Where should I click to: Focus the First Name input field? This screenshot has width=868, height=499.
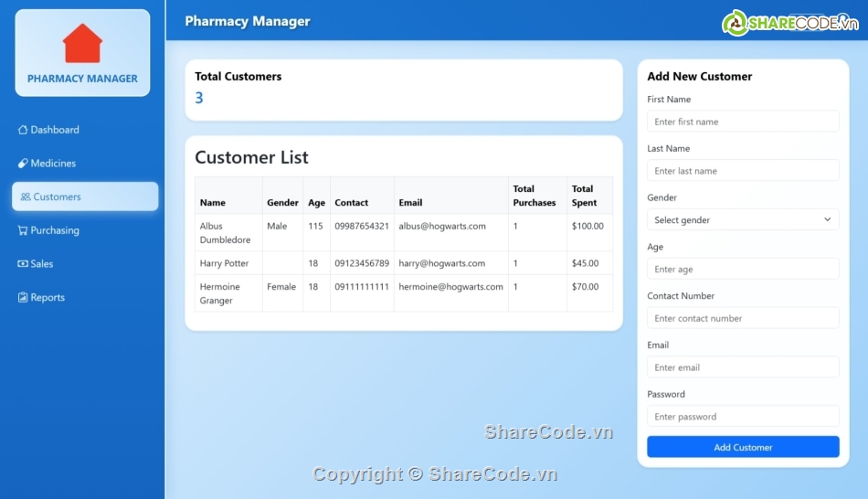coord(743,122)
